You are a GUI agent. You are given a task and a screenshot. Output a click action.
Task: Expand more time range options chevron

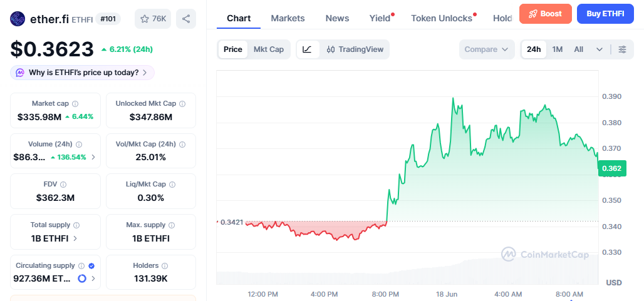tap(600, 49)
